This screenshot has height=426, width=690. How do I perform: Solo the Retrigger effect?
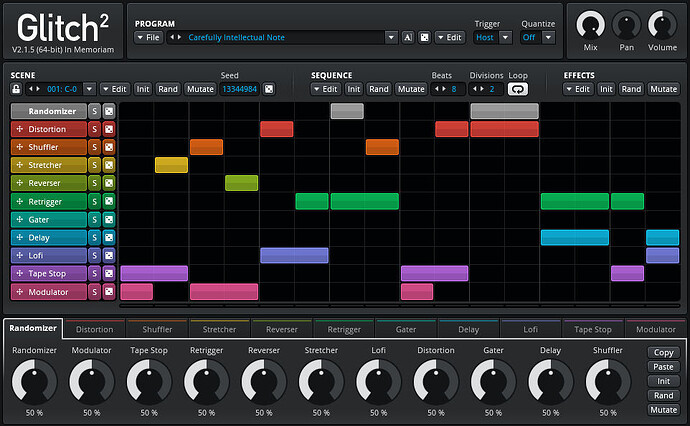point(94,202)
